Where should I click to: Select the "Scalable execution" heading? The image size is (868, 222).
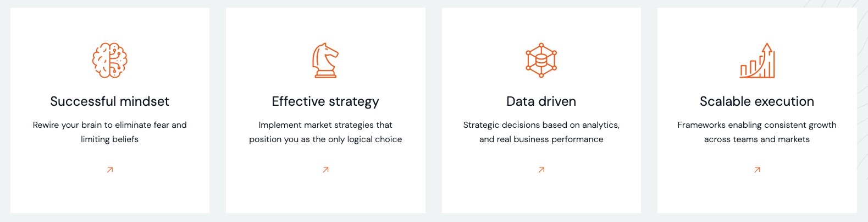pyautogui.click(x=757, y=101)
